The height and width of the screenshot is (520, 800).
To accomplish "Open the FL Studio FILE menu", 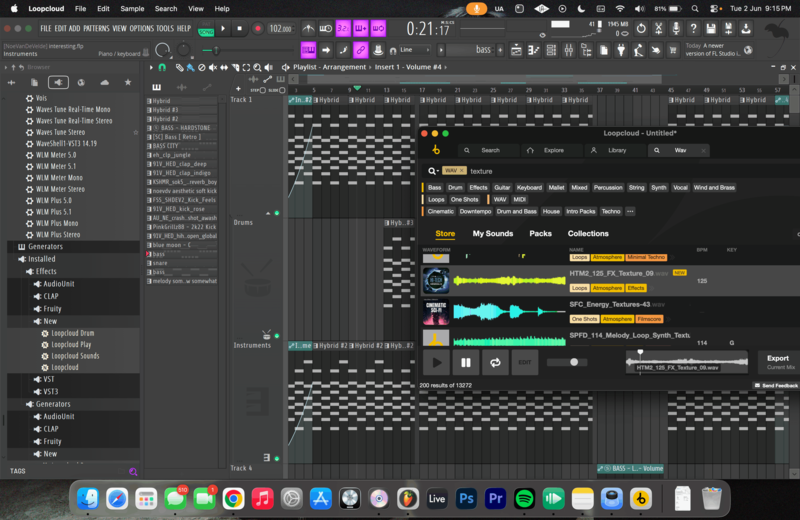I will (x=46, y=29).
